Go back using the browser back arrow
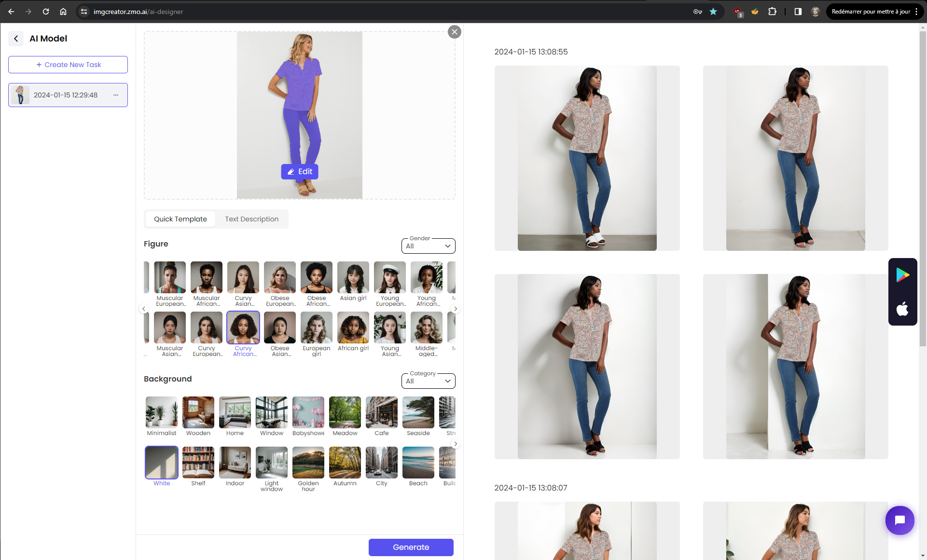The width and height of the screenshot is (927, 560). click(11, 12)
